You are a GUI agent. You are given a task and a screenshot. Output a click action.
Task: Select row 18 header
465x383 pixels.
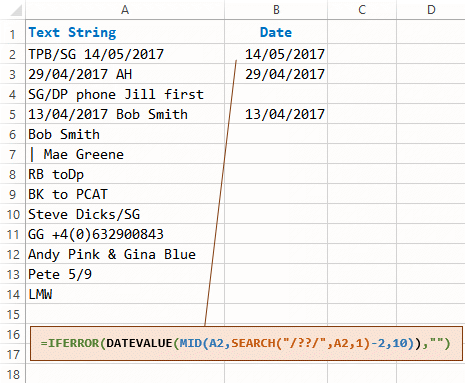pos(13,374)
